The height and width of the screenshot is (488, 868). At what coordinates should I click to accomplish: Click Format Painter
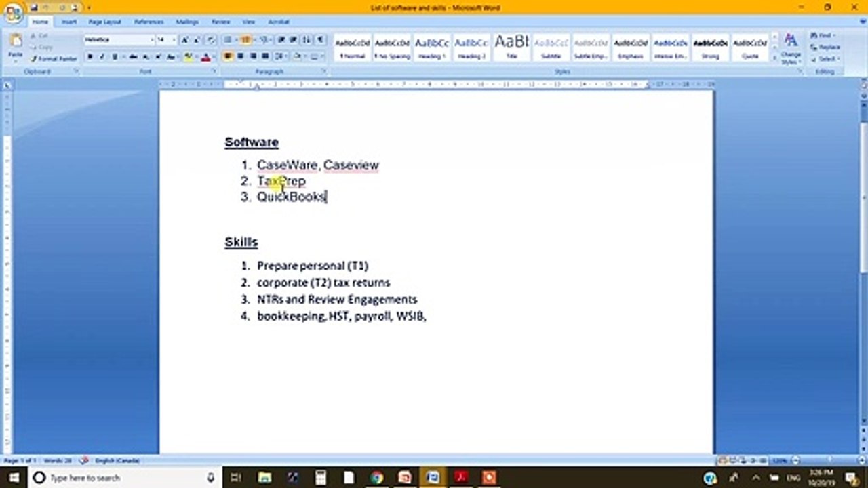(x=54, y=59)
